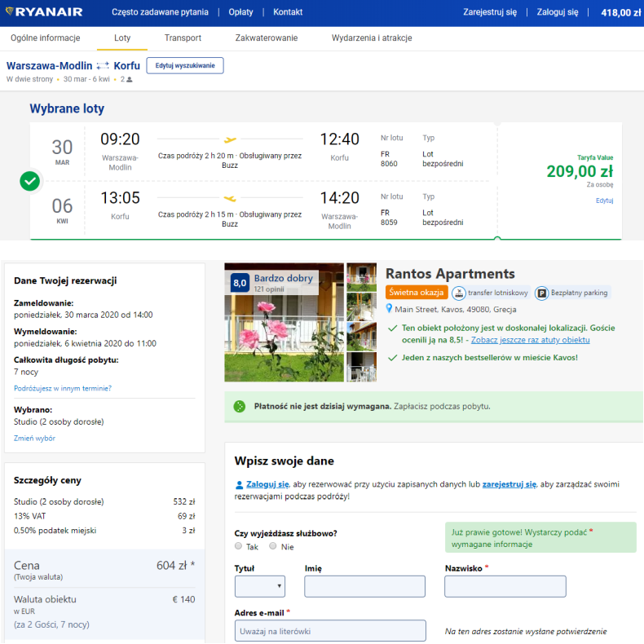Click checkmark beside bestseller in Kavos text
This screenshot has height=644, width=644.
(393, 358)
